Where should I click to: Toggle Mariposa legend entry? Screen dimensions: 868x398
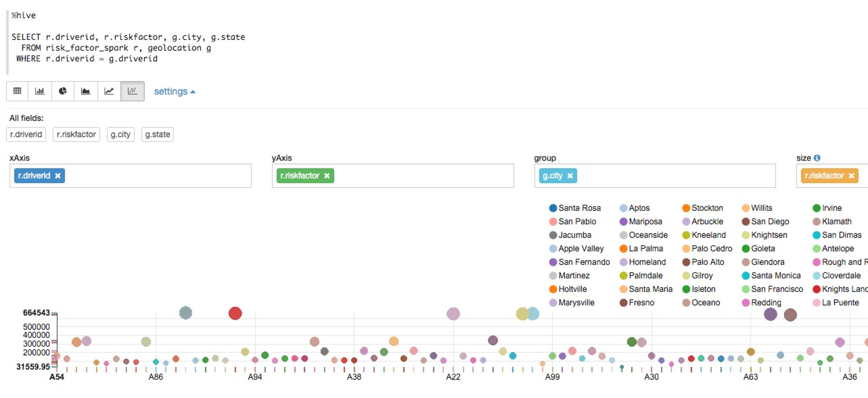641,221
